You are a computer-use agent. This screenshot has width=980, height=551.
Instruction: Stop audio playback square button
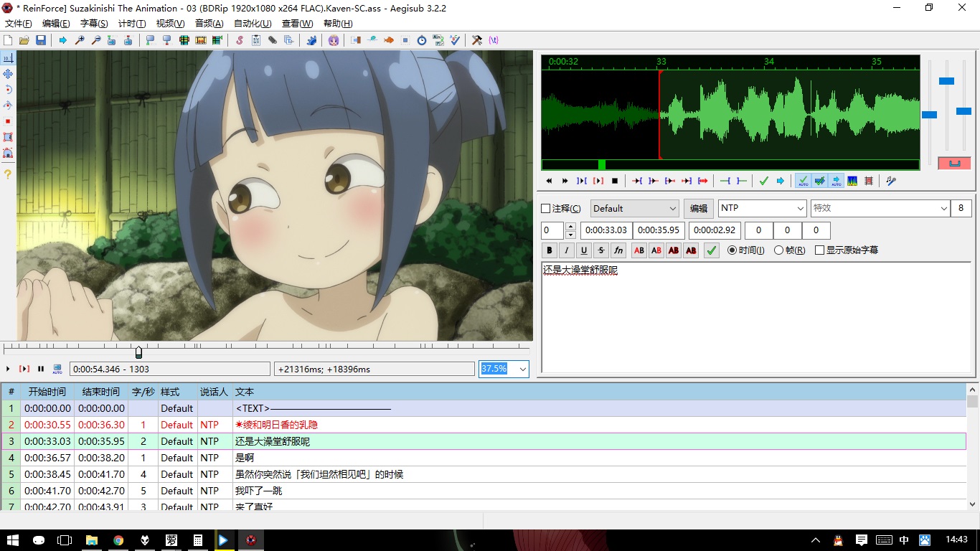(x=615, y=181)
